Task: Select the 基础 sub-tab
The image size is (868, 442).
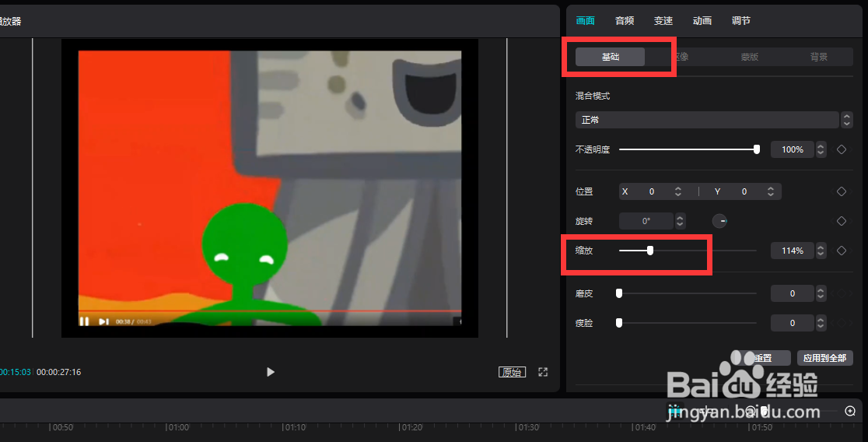Action: [x=610, y=57]
